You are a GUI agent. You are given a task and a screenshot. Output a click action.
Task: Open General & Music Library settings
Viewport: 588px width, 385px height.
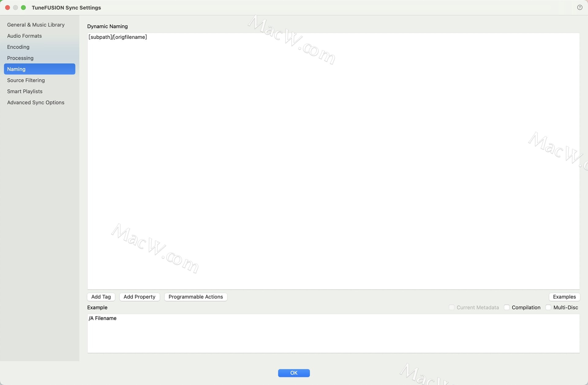click(40, 25)
